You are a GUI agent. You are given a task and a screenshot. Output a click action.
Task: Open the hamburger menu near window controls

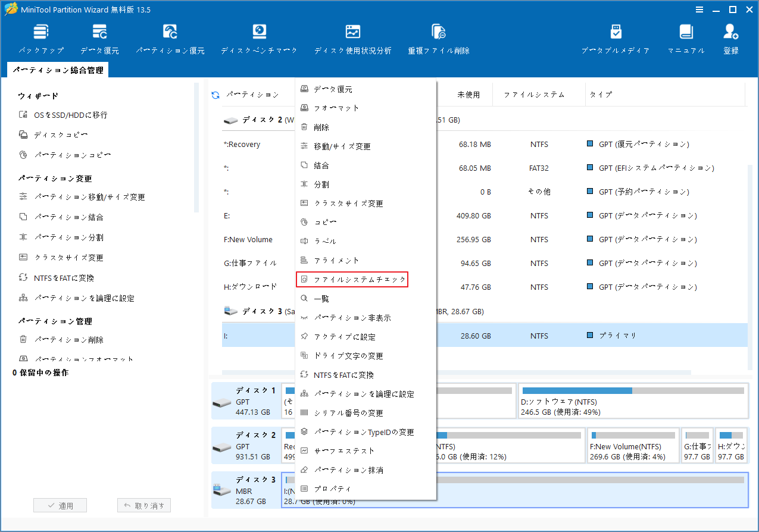[699, 10]
